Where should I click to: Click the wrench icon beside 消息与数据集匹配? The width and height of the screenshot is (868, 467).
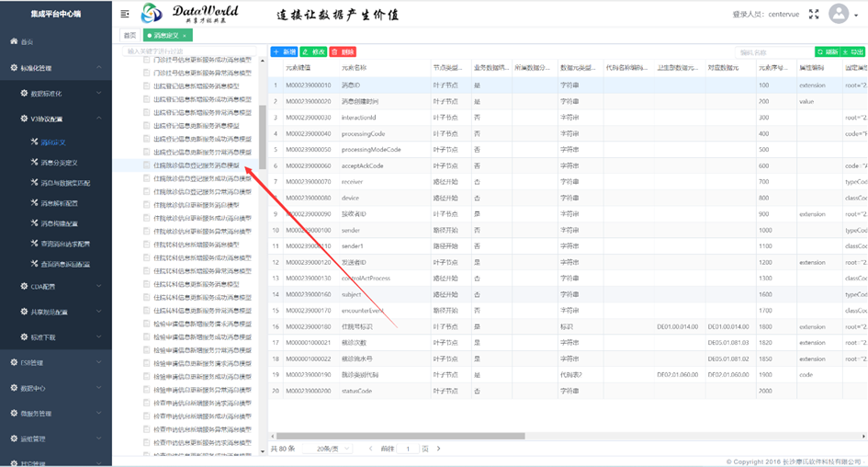[34, 182]
